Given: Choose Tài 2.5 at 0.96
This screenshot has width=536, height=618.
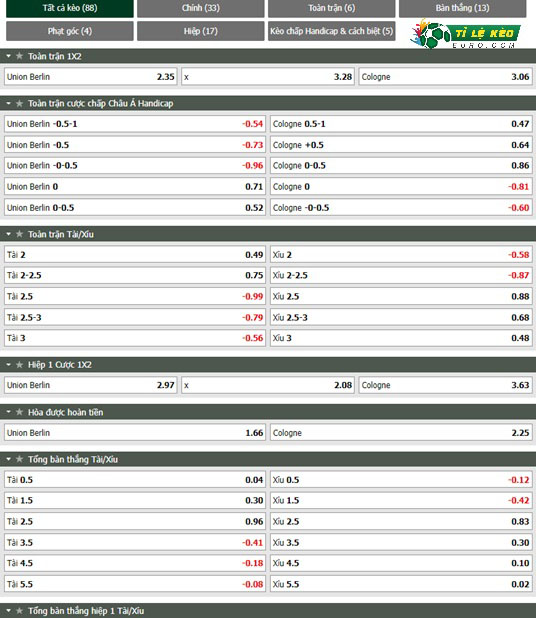Looking at the screenshot, I should click(135, 521).
